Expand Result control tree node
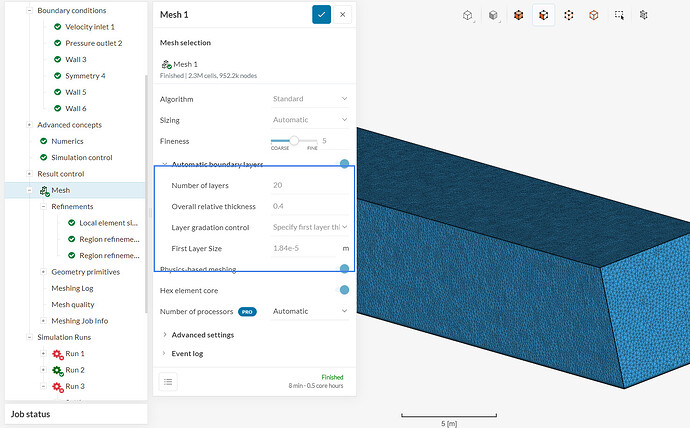Screen dimensions: 690x428 (29, 174)
